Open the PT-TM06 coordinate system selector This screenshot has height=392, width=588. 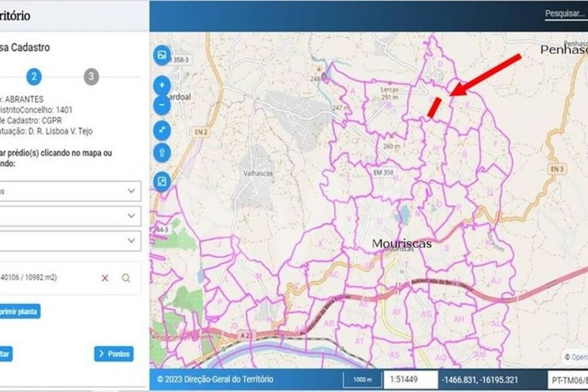pos(568,380)
